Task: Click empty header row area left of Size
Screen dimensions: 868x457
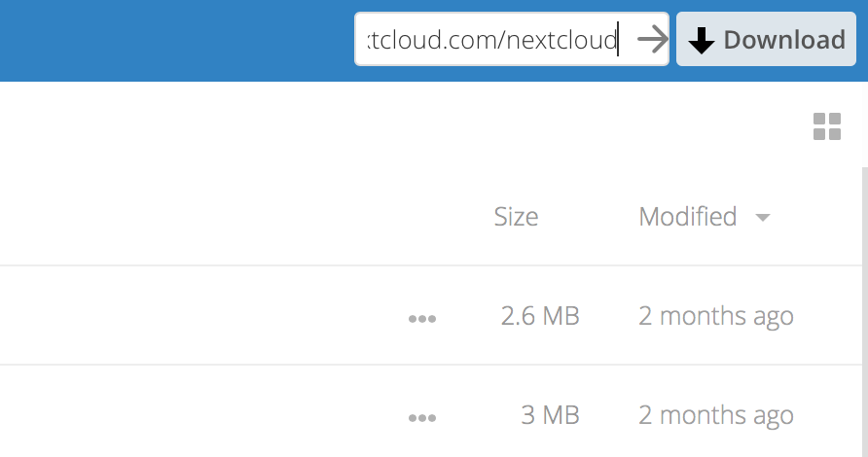Action: click(x=243, y=217)
